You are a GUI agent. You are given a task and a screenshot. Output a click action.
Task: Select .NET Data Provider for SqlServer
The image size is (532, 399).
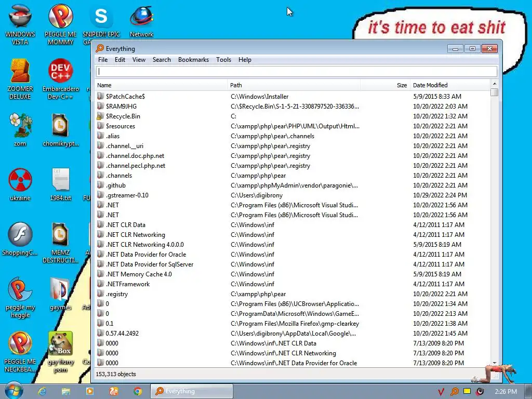click(292, 264)
